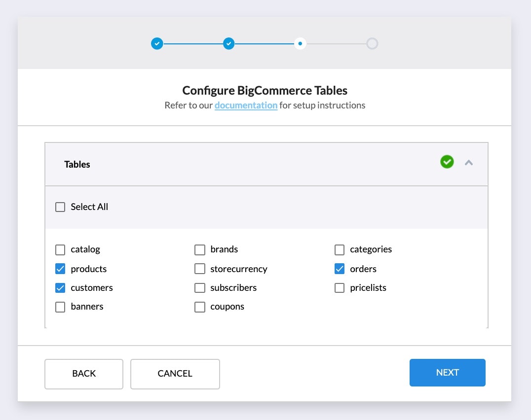Uncheck the orders table
531x420 pixels.
point(340,269)
